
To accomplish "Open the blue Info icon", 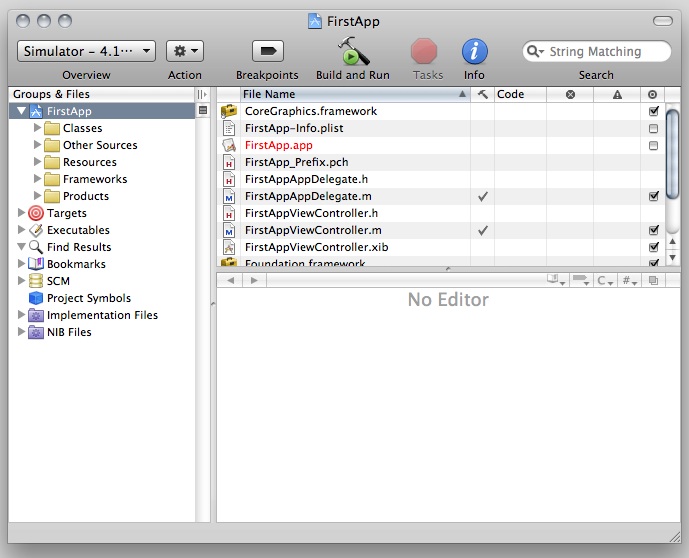I will point(474,51).
